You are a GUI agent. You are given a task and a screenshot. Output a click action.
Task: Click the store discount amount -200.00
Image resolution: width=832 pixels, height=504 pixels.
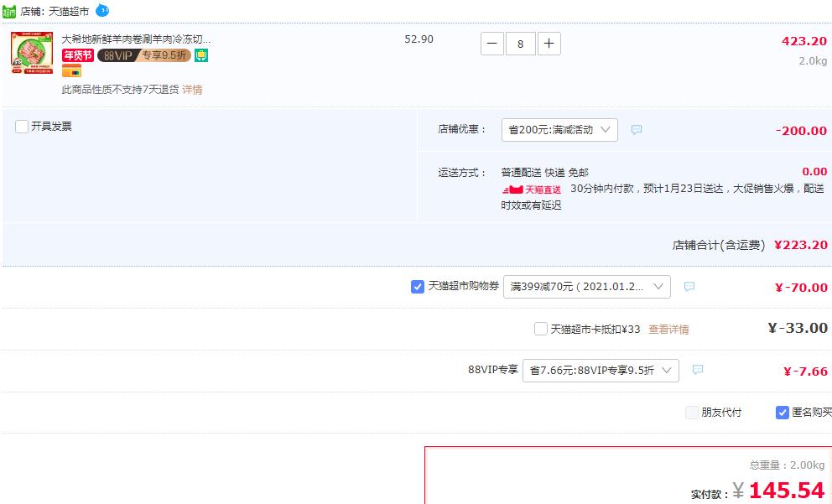[x=801, y=131]
